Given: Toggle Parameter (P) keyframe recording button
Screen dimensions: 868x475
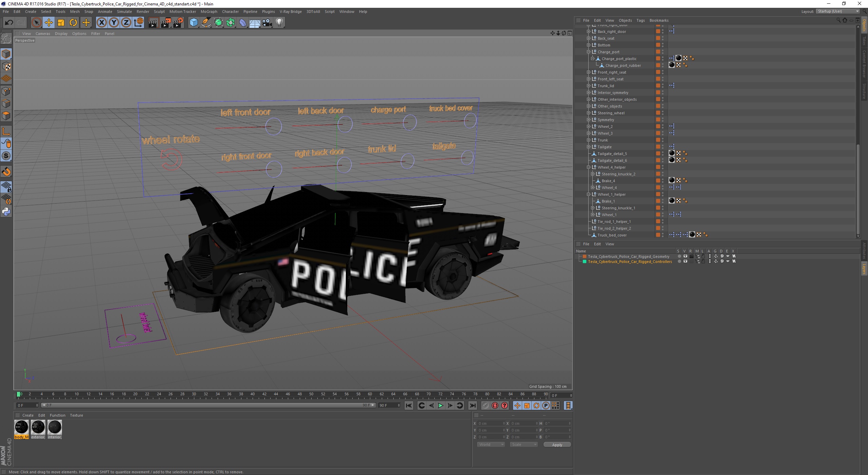Looking at the screenshot, I should [546, 405].
